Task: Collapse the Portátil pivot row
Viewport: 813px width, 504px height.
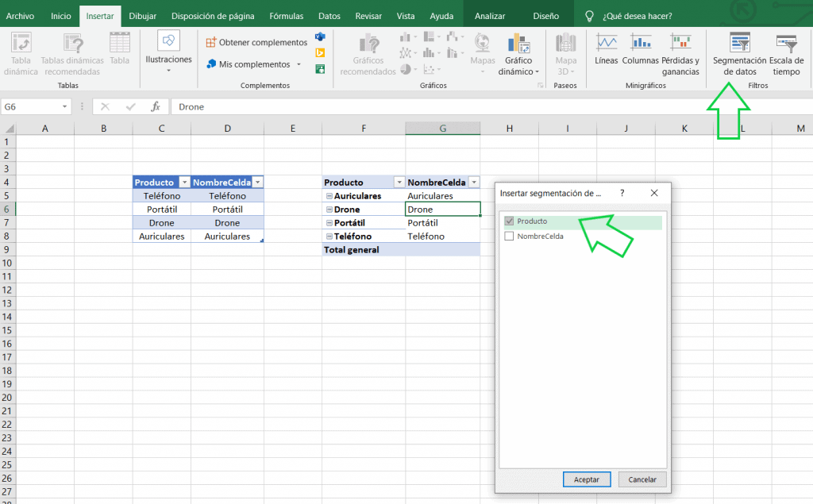Action: point(329,223)
